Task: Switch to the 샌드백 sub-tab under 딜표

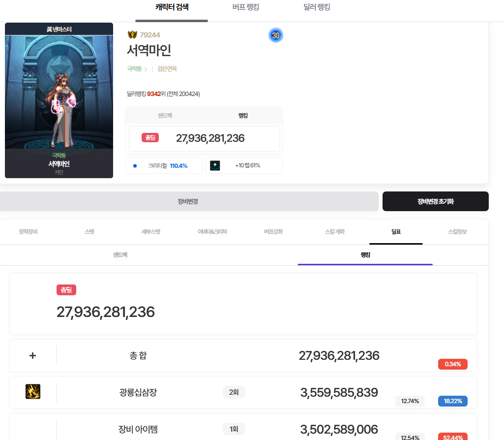Action: click(120, 255)
